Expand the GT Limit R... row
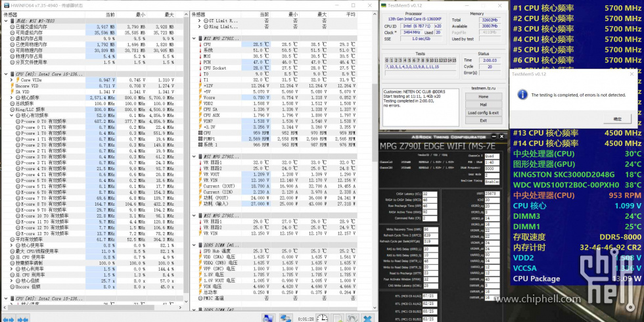 click(x=199, y=20)
